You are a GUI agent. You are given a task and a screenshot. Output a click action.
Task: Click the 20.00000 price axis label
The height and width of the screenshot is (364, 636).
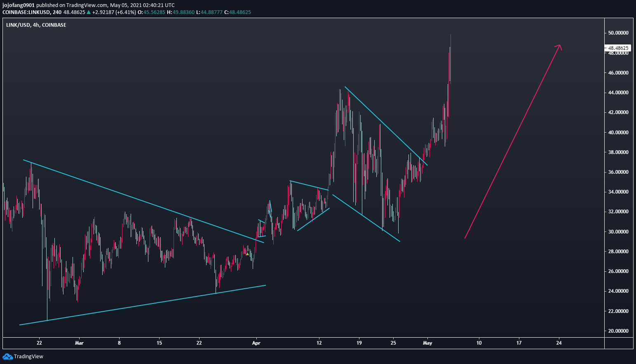click(x=618, y=331)
